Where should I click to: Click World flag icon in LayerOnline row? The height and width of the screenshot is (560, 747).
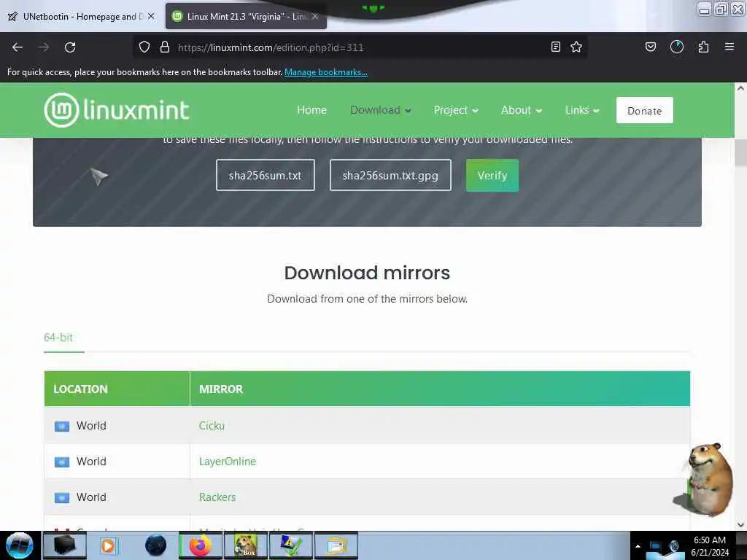(x=62, y=462)
